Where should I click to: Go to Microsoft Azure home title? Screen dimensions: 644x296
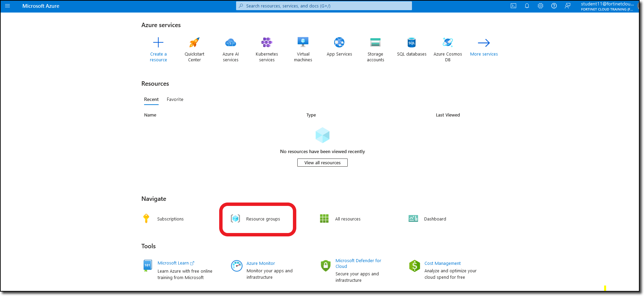41,6
